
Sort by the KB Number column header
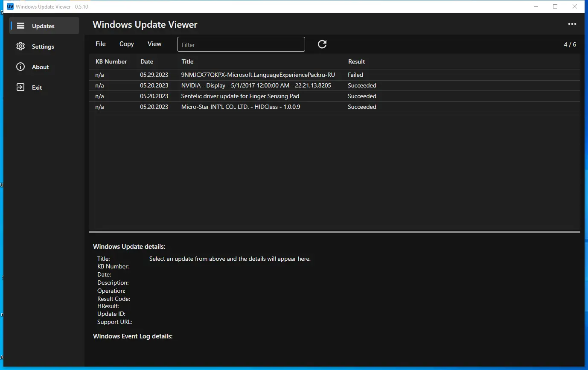click(111, 61)
